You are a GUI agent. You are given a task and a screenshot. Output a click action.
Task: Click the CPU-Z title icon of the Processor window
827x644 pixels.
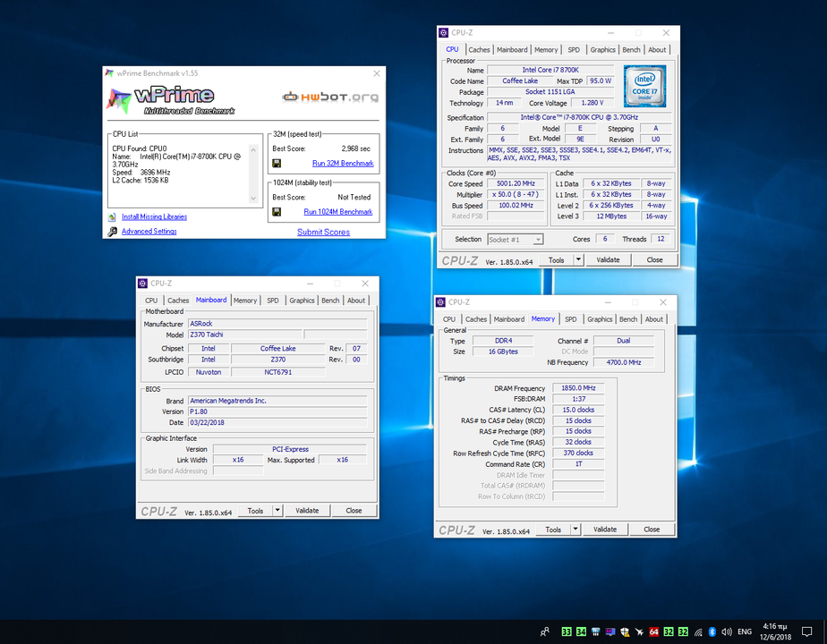click(x=444, y=33)
